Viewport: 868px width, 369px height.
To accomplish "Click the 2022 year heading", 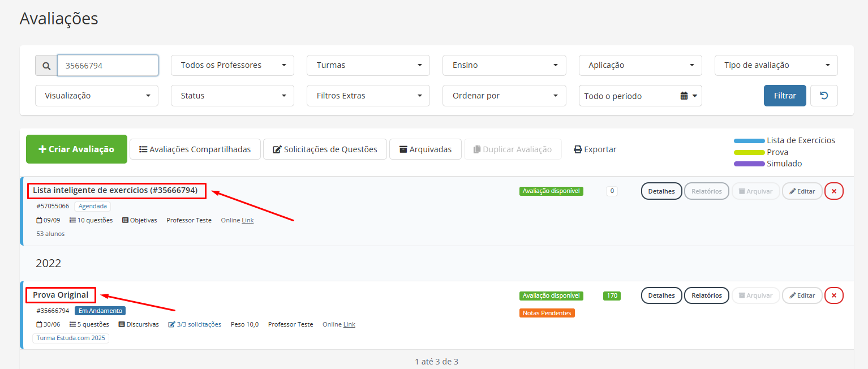I will (x=49, y=263).
